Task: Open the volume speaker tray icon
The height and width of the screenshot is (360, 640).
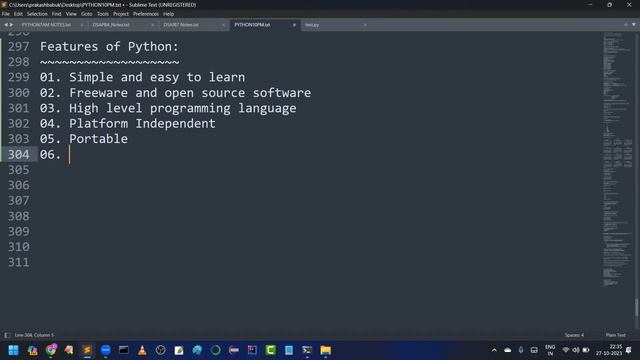Action: (x=576, y=350)
